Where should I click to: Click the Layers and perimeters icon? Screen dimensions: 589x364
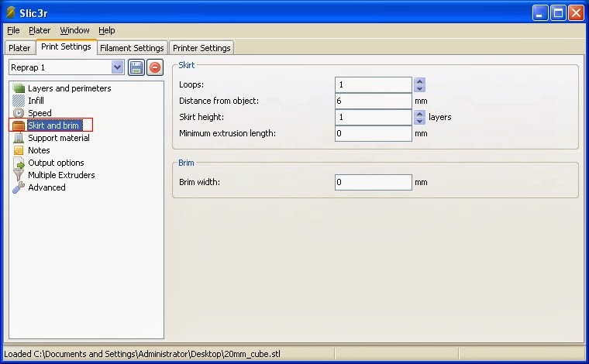[x=19, y=88]
